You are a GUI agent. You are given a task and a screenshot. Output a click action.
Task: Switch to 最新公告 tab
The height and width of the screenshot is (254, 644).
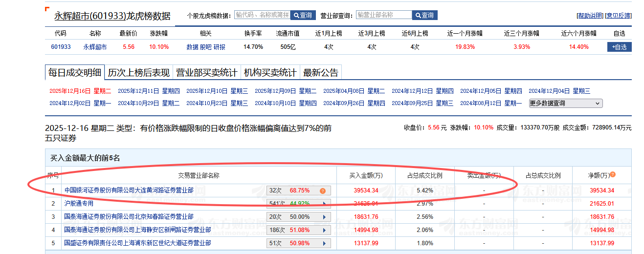point(321,73)
